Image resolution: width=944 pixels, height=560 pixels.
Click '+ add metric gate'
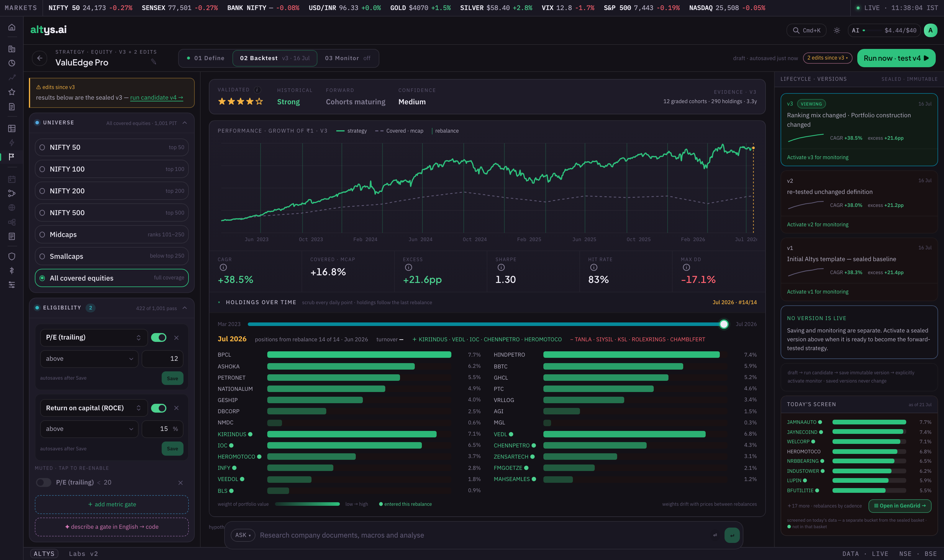point(112,505)
